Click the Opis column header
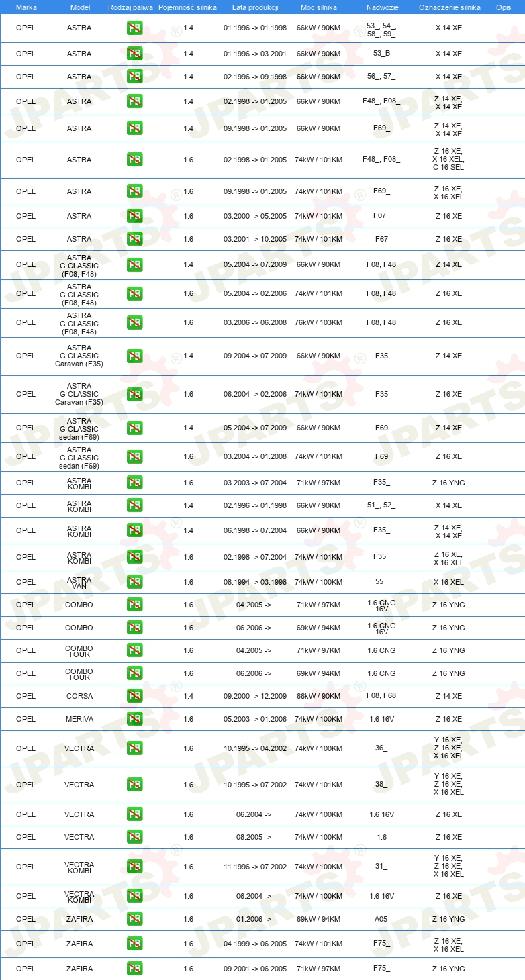This screenshot has width=525, height=980. point(504,7)
